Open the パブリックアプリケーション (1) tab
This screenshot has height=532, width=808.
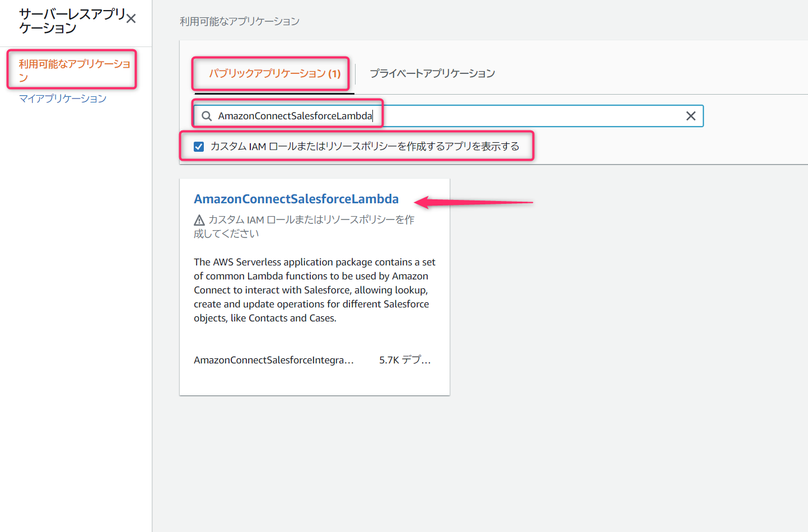tap(274, 73)
